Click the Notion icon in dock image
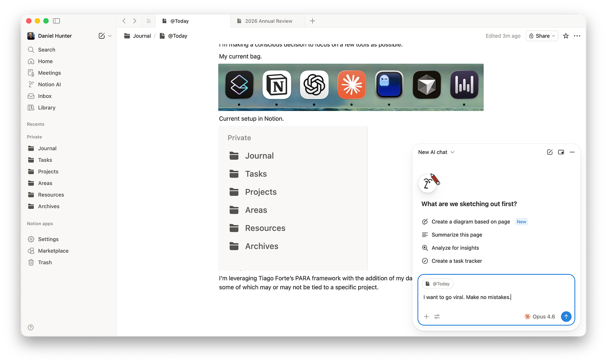607x364 pixels. (x=277, y=85)
